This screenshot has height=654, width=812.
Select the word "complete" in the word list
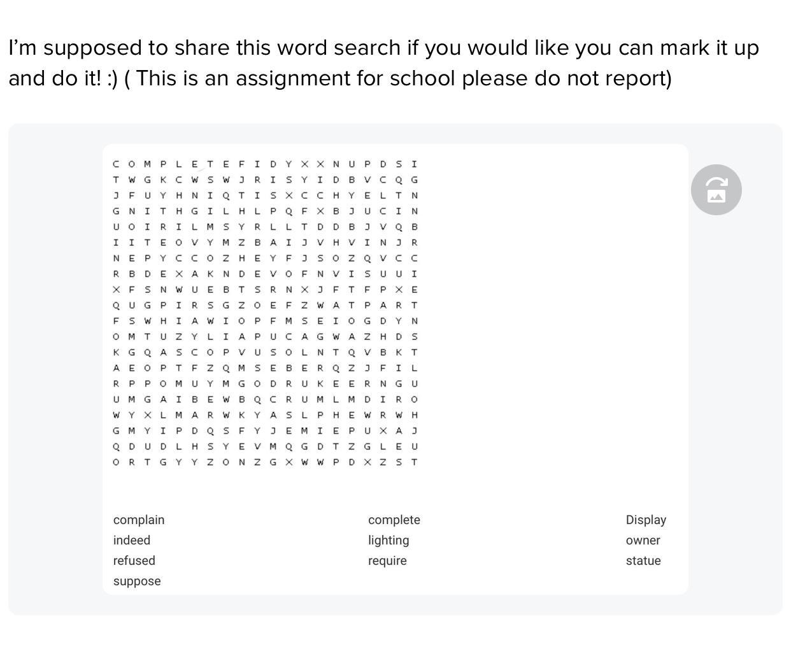394,520
